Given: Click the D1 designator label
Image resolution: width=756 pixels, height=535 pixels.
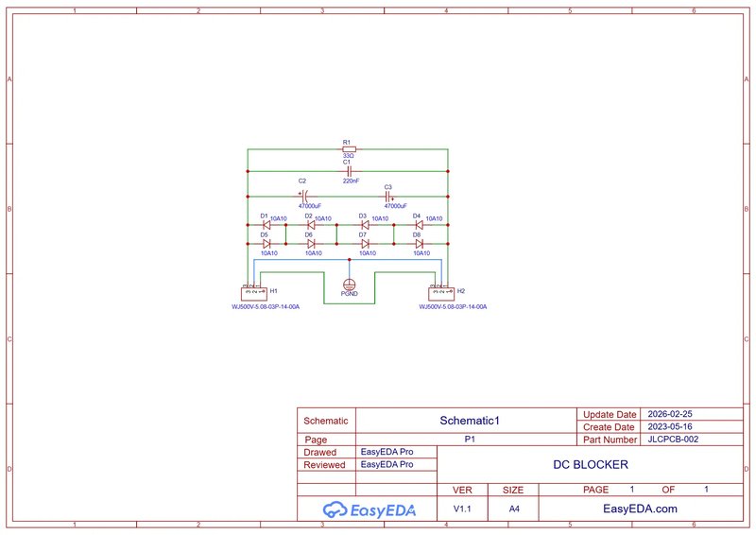Looking at the screenshot, I should point(264,216).
